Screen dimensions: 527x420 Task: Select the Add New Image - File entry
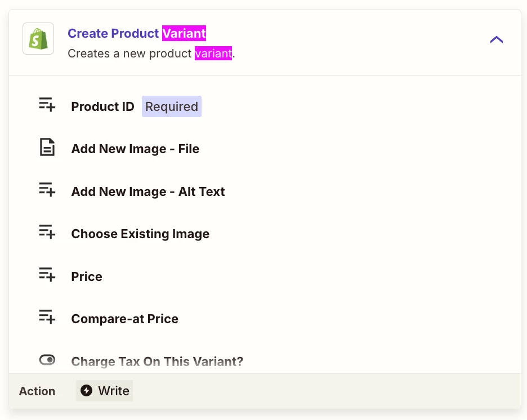point(135,149)
